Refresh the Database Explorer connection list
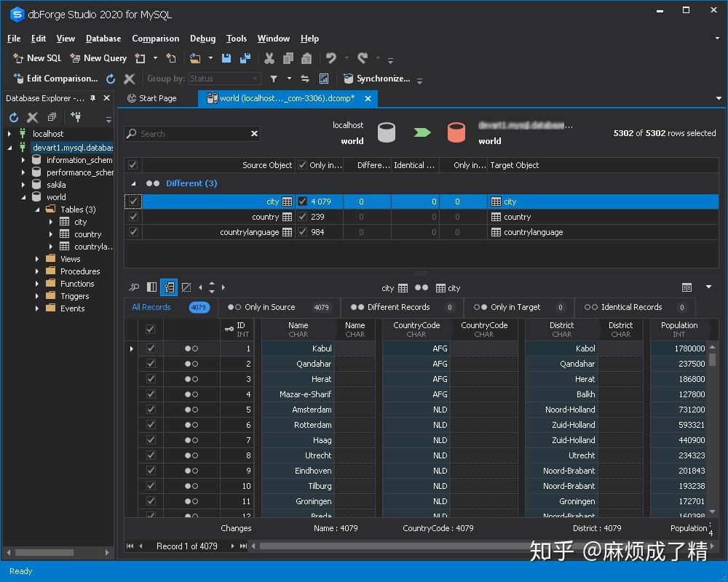 [12, 117]
